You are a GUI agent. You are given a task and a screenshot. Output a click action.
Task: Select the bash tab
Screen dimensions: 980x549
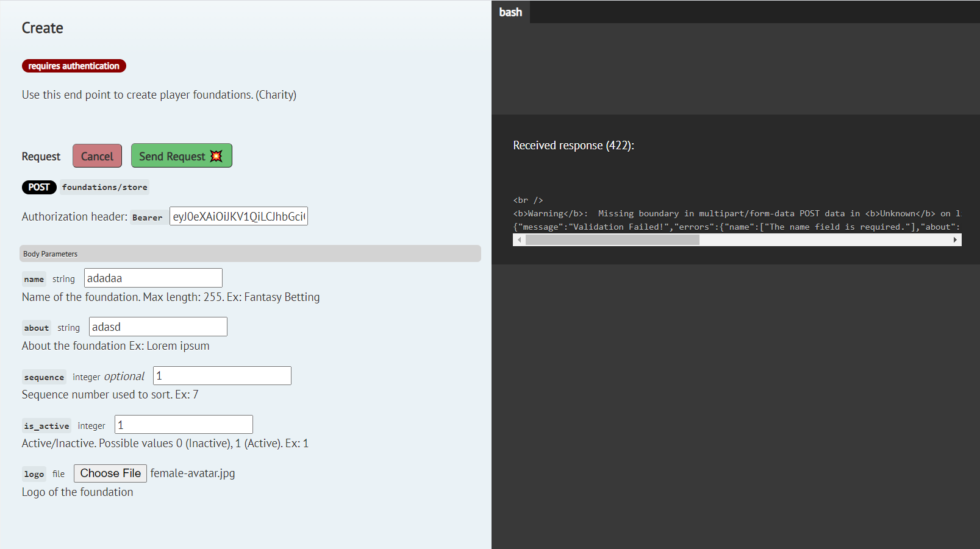click(510, 12)
